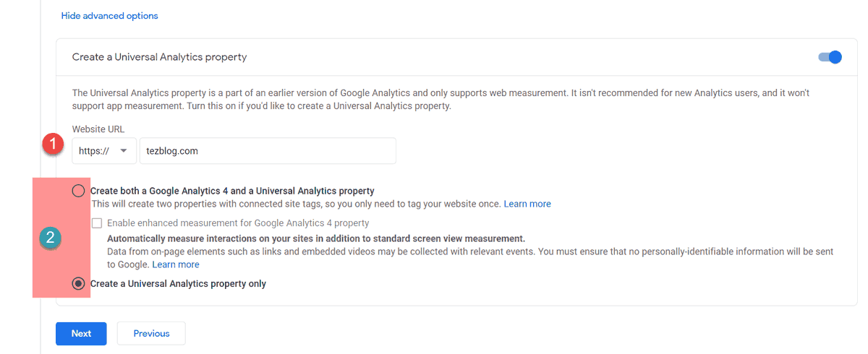The height and width of the screenshot is (354, 868).
Task: Click the tezblog.com website URL field
Action: (268, 151)
